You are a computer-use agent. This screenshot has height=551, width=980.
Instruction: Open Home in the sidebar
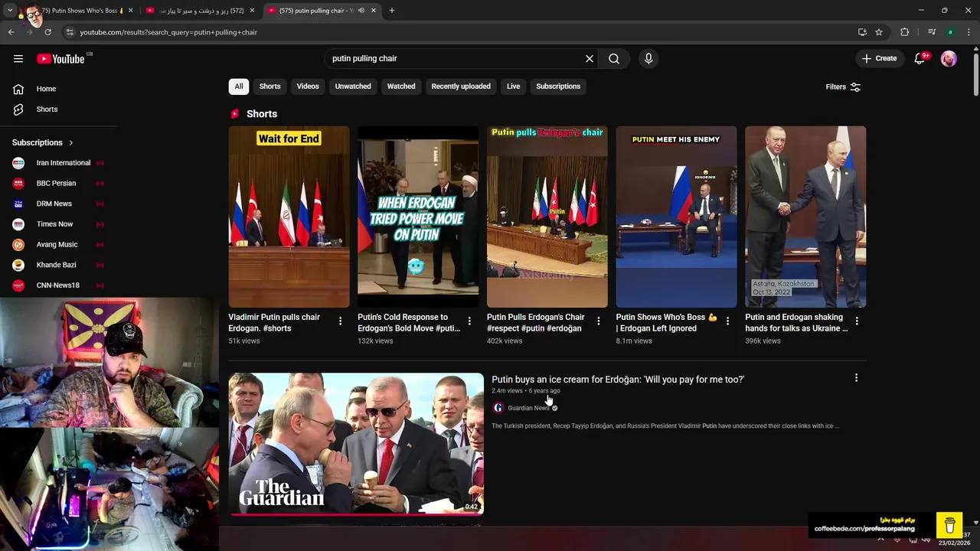point(46,89)
